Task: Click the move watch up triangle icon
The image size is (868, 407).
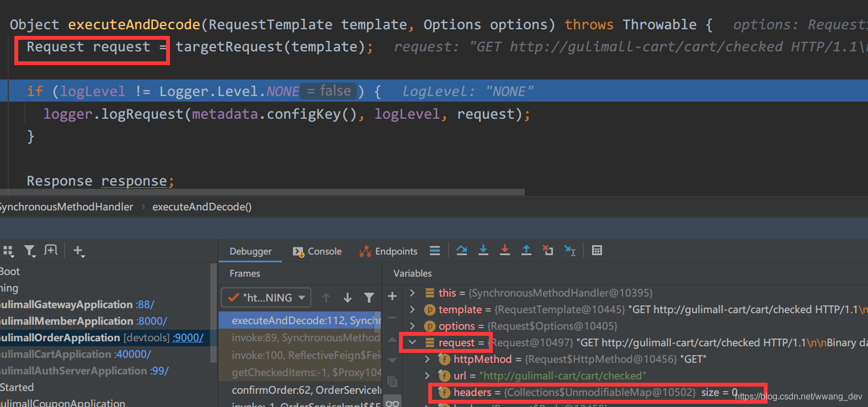Action: pos(392,339)
